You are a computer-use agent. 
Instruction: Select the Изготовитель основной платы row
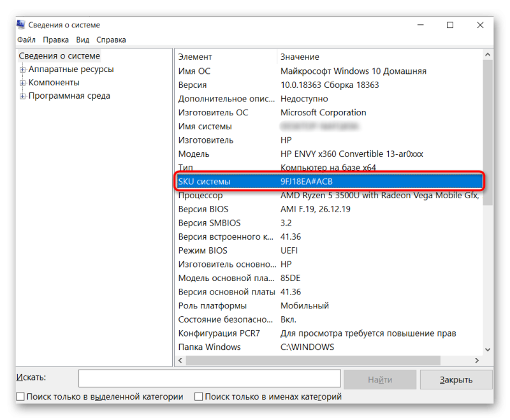(329, 264)
